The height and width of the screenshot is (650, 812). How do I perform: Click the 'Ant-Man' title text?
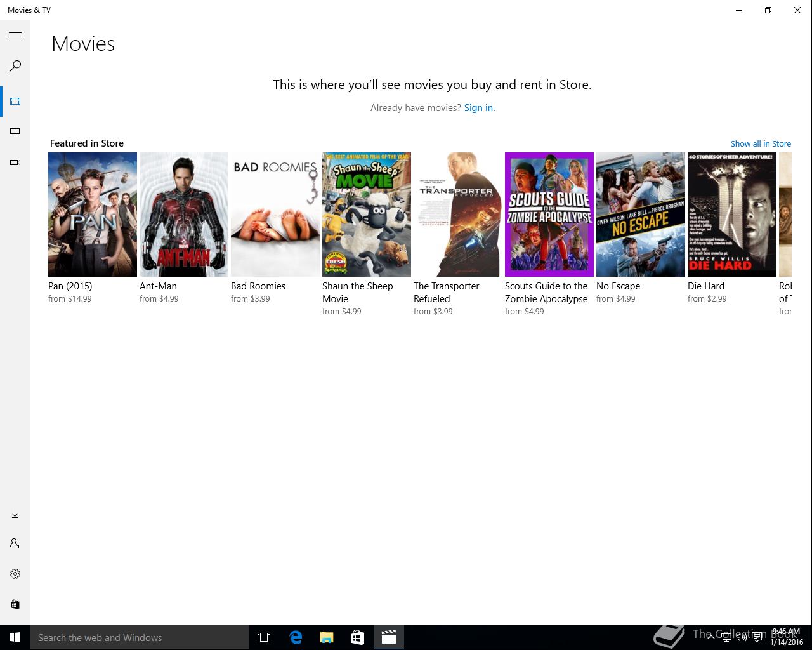point(158,286)
